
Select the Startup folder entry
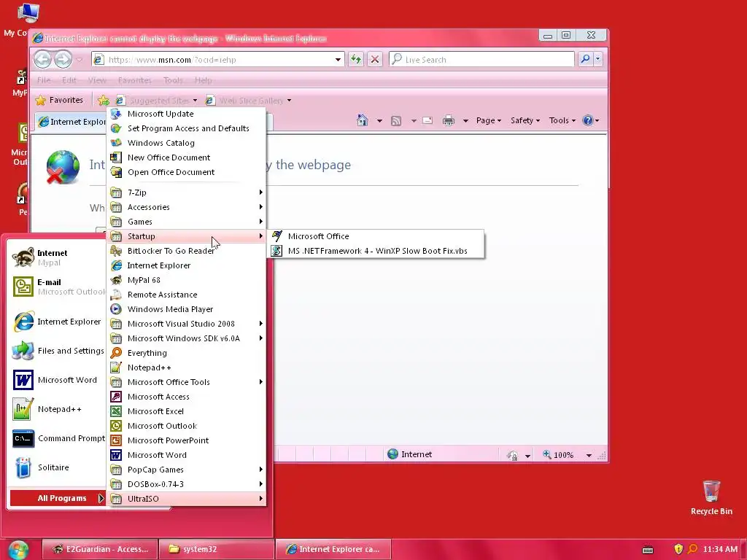click(x=186, y=236)
